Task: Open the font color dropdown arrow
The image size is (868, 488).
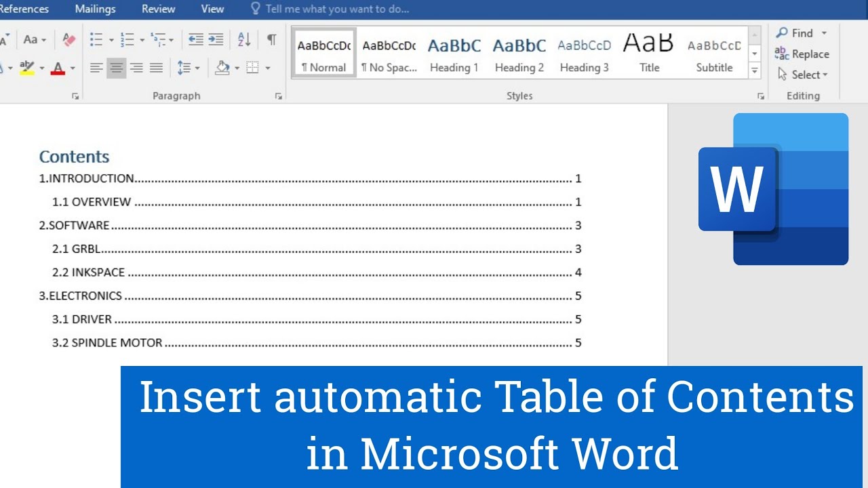Action: point(72,68)
